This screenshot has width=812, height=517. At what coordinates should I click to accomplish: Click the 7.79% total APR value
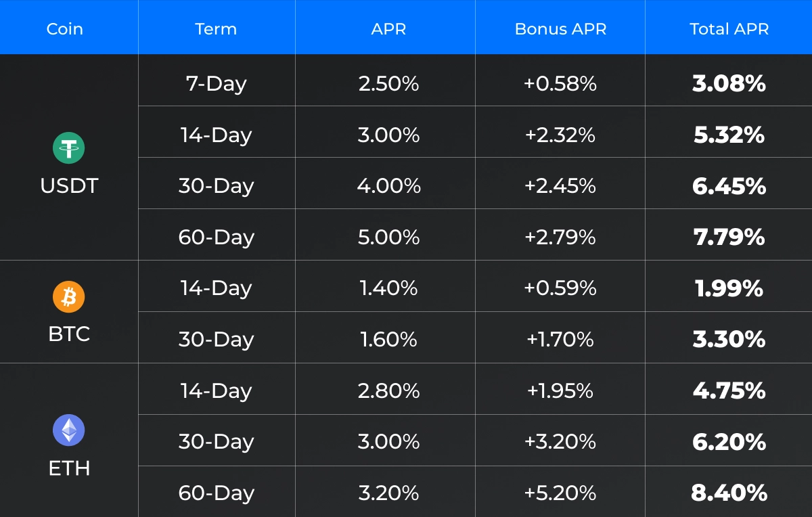[729, 237]
